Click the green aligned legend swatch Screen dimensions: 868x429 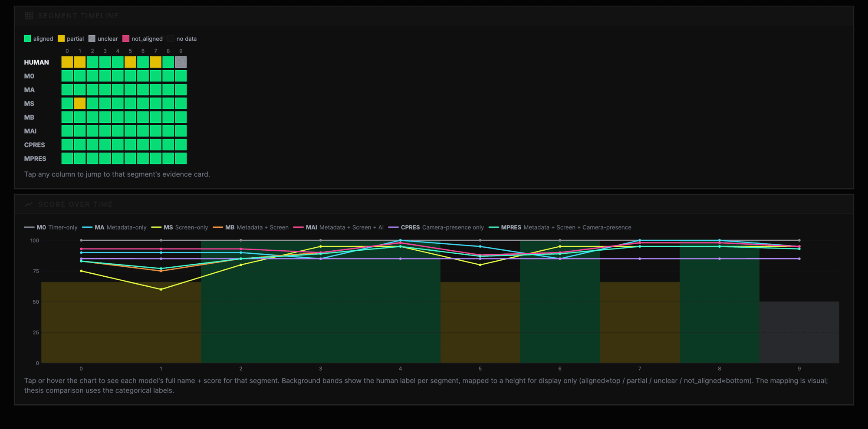click(28, 39)
